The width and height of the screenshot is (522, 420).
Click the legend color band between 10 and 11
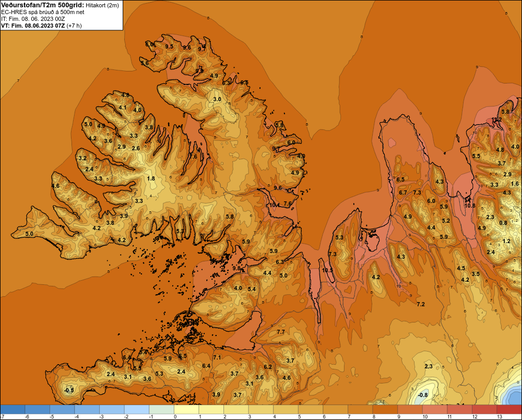435,410
